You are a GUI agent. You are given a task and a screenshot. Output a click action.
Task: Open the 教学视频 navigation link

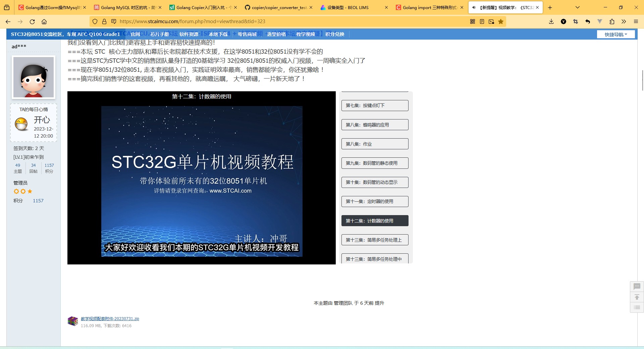[306, 34]
